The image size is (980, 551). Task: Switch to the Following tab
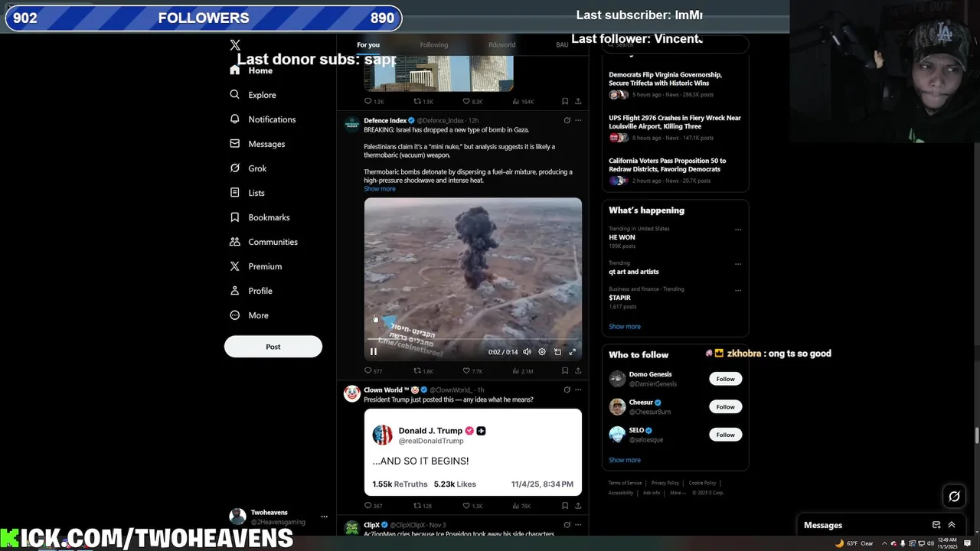click(433, 45)
